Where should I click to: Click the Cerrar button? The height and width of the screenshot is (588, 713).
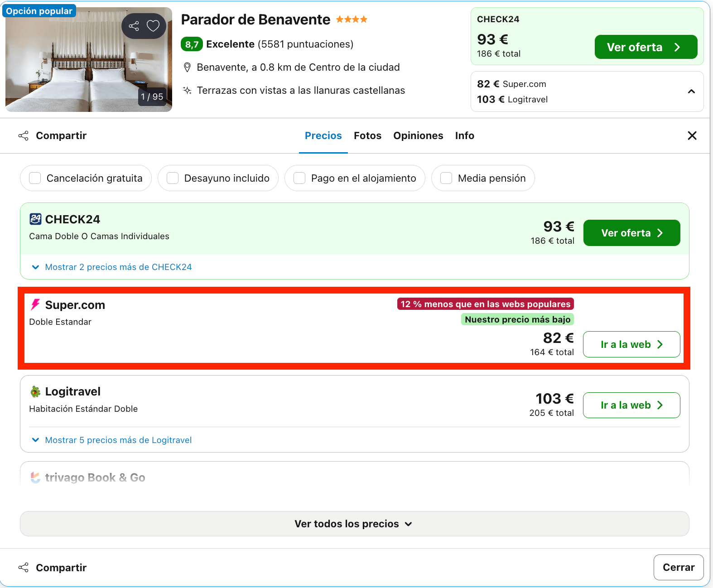(678, 567)
